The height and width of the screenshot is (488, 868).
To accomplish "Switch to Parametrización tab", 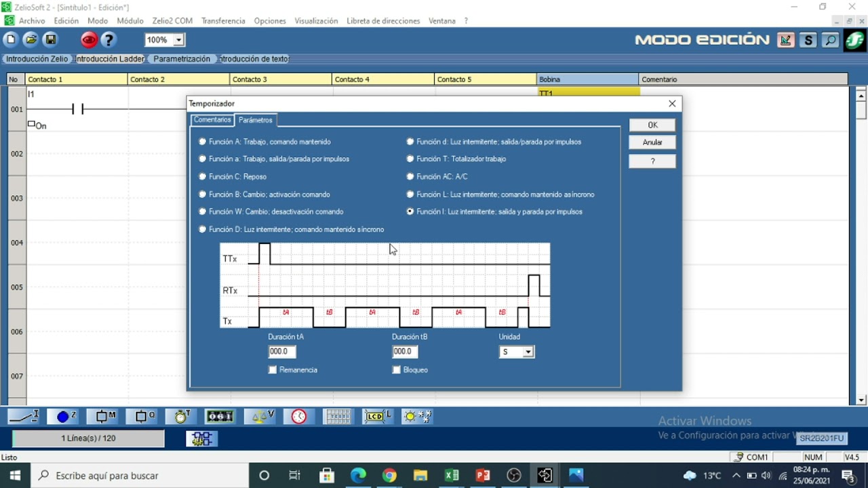I will click(182, 59).
